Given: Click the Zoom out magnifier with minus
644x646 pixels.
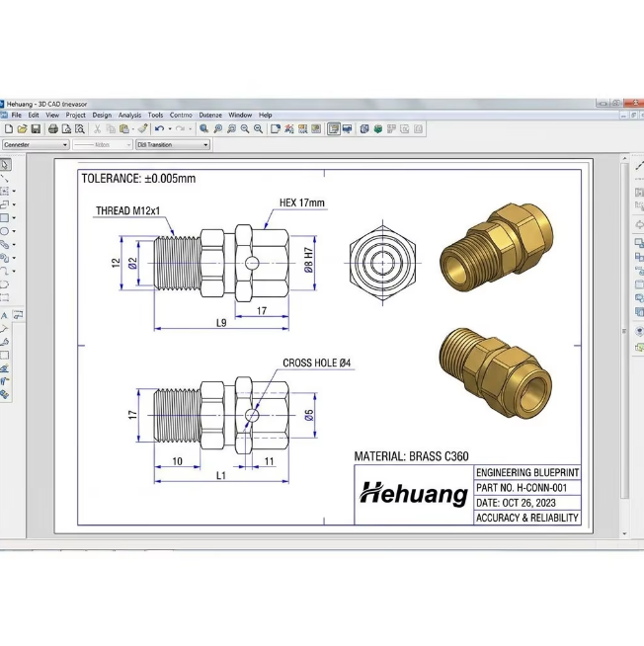Looking at the screenshot, I should (x=259, y=129).
